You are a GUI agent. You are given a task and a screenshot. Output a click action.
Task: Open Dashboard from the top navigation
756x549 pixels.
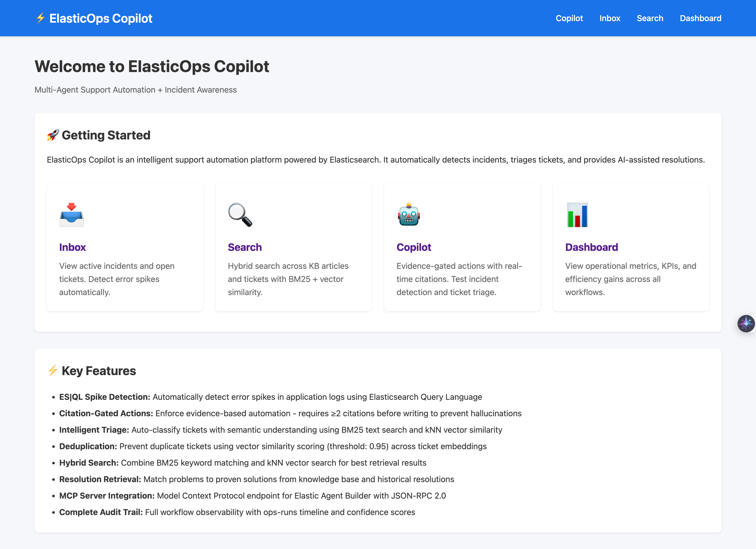[x=700, y=18]
